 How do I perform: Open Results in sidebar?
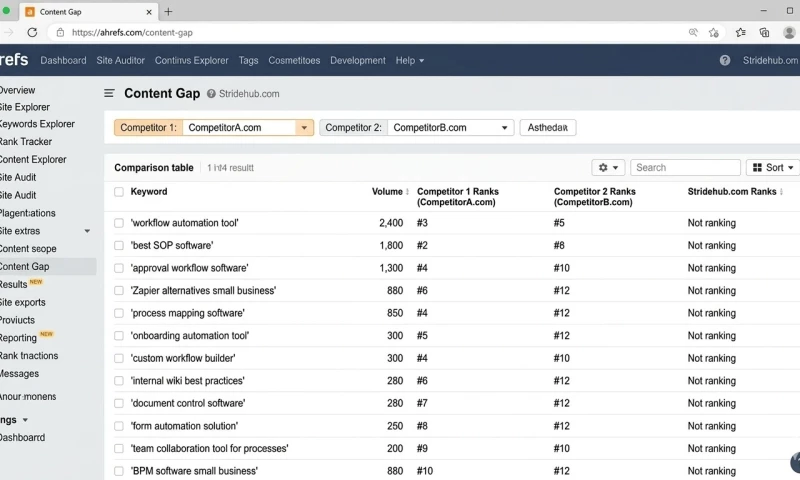click(13, 284)
